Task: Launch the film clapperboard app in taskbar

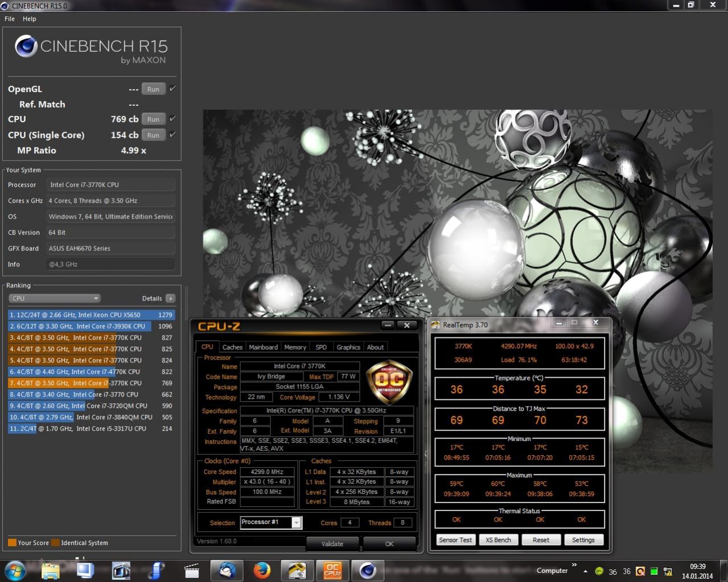Action: tap(191, 570)
